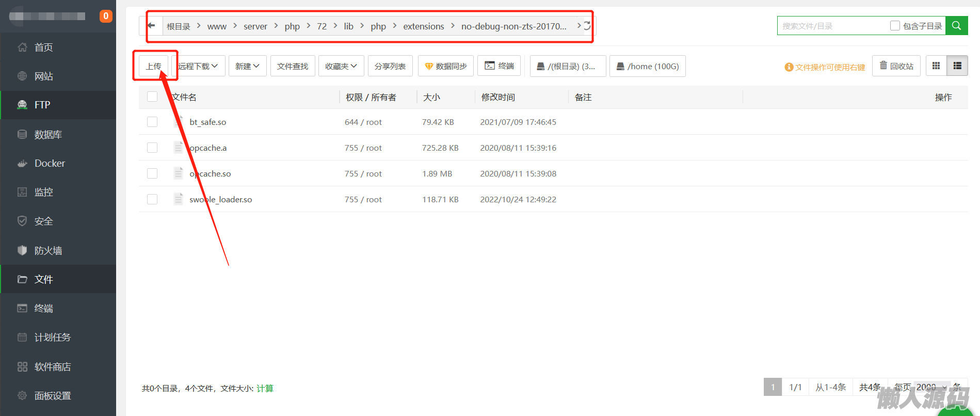The width and height of the screenshot is (980, 416).
Task: Expand the favorites (收藏夹) dropdown
Action: click(x=341, y=66)
